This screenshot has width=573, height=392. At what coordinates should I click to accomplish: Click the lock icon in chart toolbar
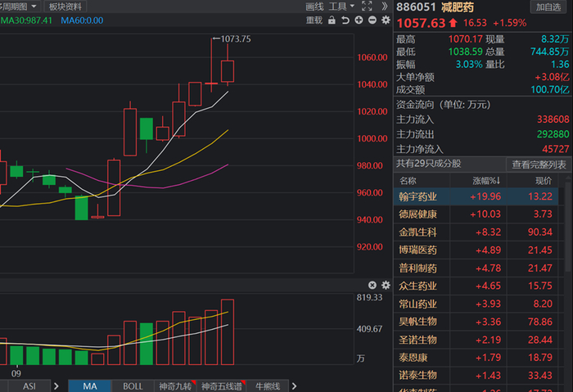332,20
